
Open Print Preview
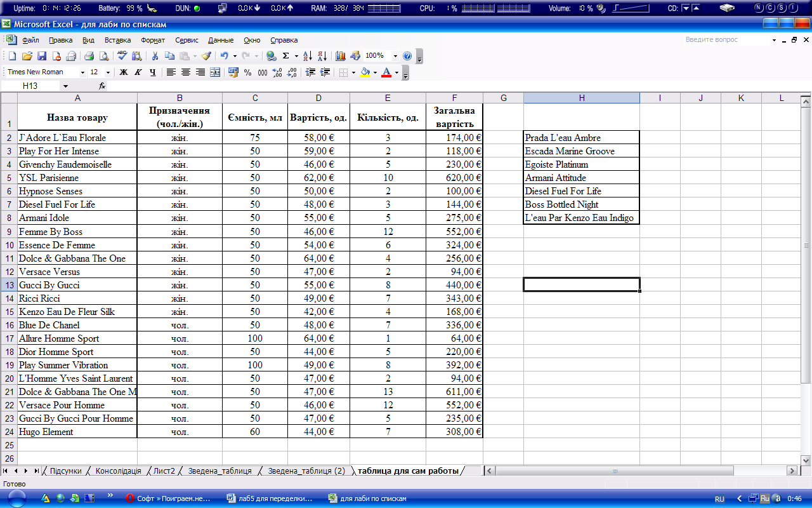click(103, 56)
